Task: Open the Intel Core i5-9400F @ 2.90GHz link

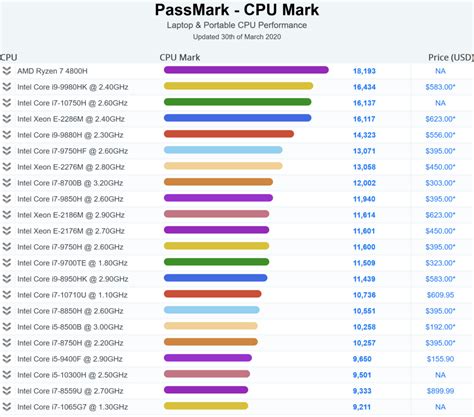Action: click(x=70, y=359)
